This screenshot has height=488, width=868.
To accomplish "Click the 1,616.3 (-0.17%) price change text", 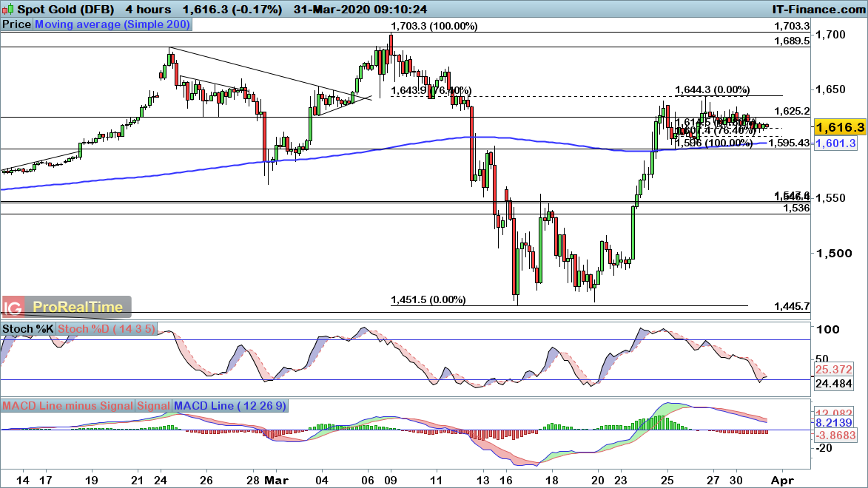I will pos(232,10).
